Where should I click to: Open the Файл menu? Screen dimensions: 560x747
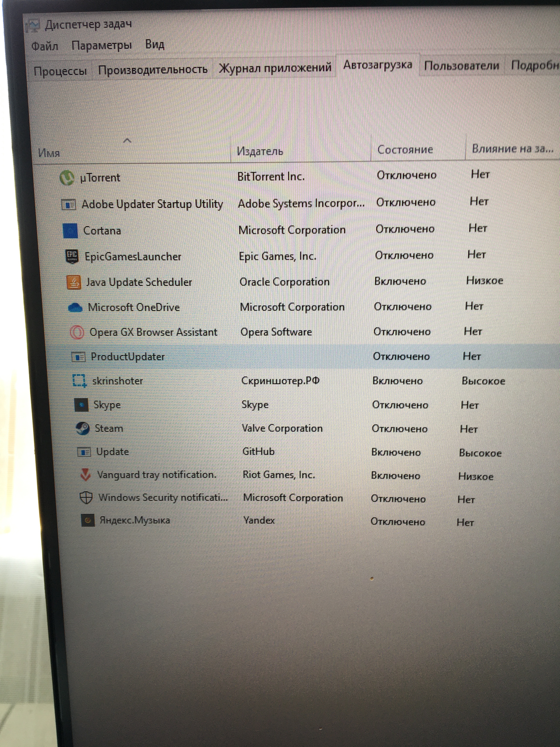point(45,46)
